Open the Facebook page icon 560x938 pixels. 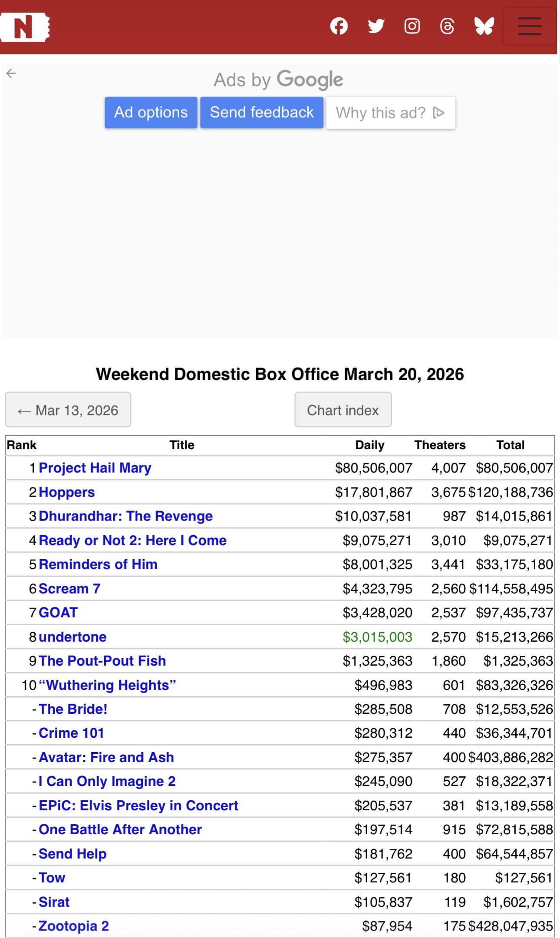[x=339, y=27]
